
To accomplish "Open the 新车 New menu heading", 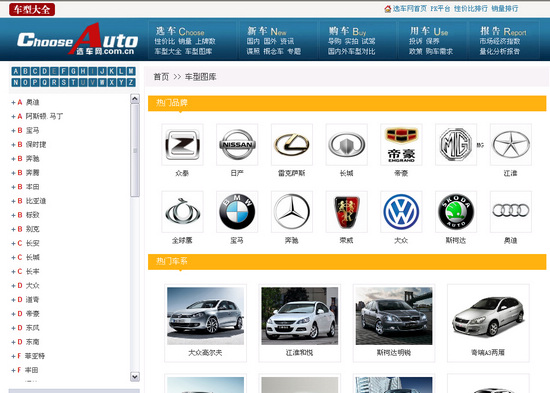I will coord(267,31).
